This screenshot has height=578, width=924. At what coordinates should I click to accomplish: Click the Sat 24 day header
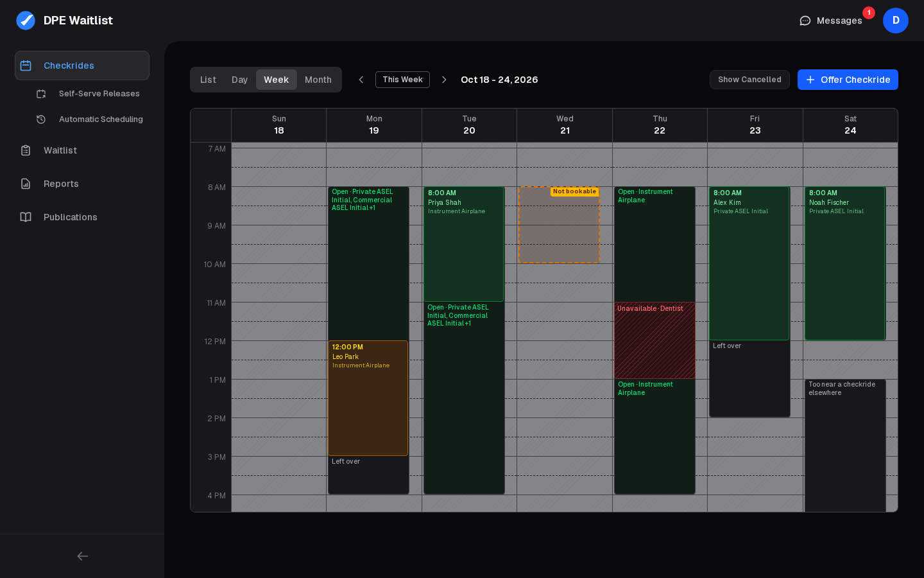850,125
